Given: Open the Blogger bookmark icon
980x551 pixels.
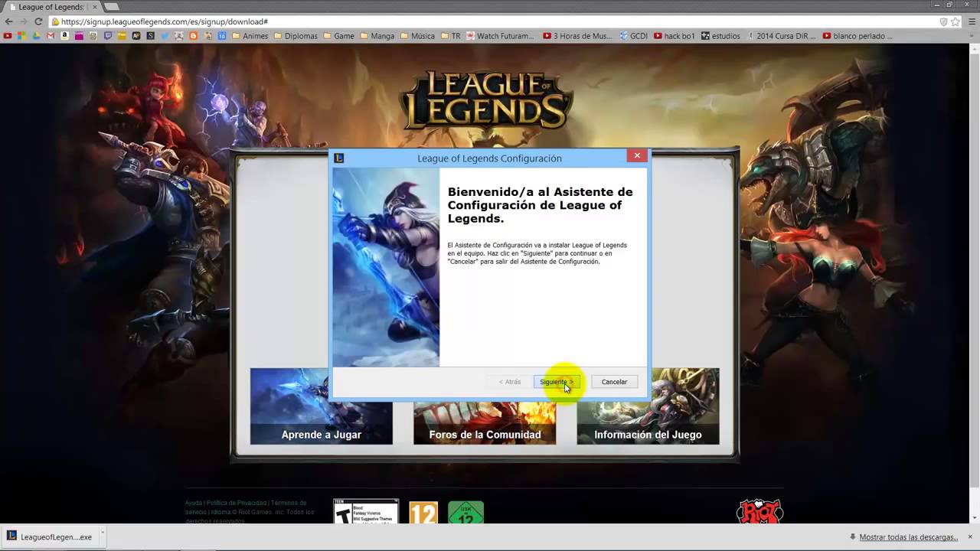Looking at the screenshot, I should [x=193, y=36].
